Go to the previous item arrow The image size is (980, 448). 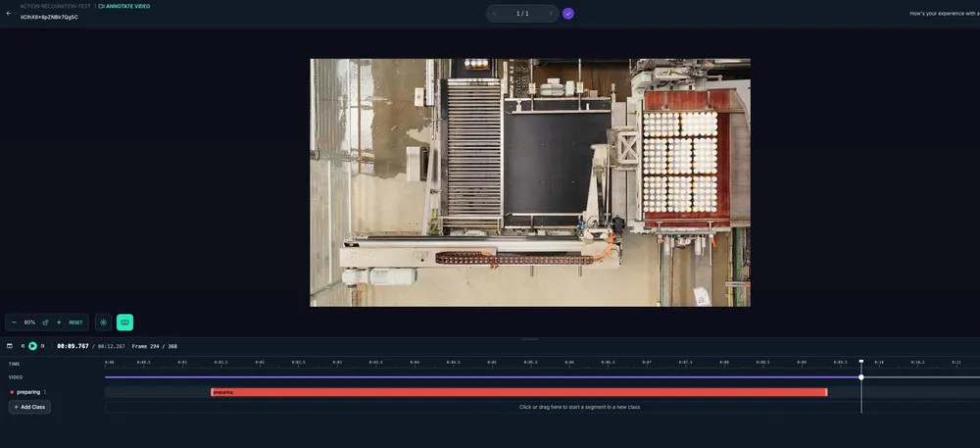click(x=494, y=14)
